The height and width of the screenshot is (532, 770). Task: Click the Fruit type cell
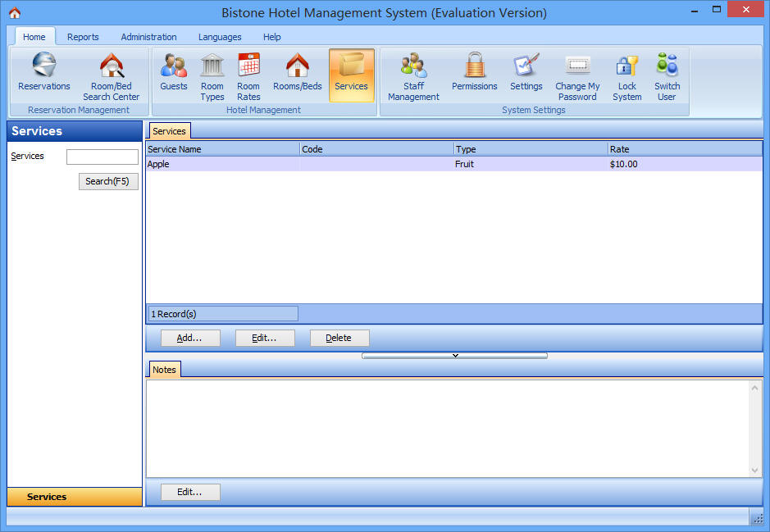(x=531, y=164)
